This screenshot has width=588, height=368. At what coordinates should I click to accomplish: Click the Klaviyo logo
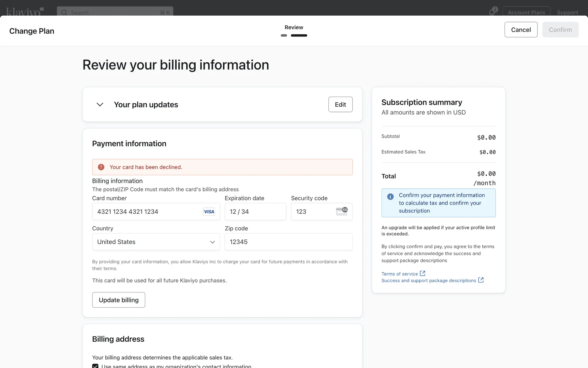[x=25, y=12]
